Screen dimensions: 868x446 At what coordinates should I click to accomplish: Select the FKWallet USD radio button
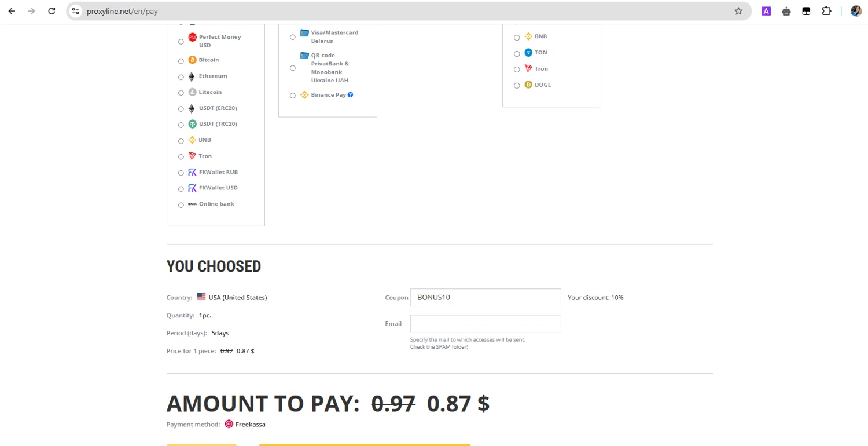(181, 189)
